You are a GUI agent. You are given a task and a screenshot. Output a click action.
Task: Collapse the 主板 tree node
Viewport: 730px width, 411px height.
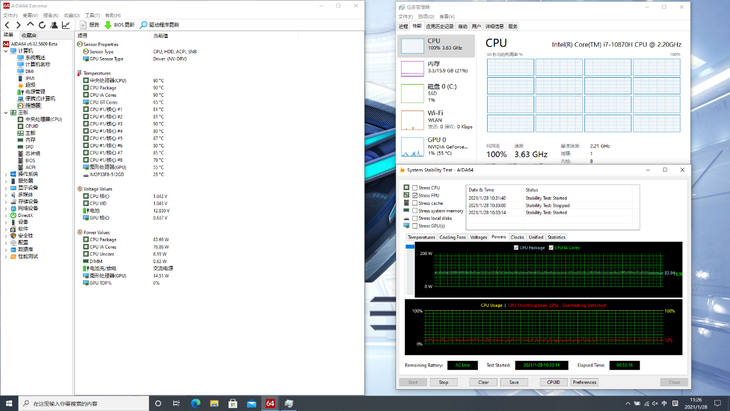[x=6, y=113]
